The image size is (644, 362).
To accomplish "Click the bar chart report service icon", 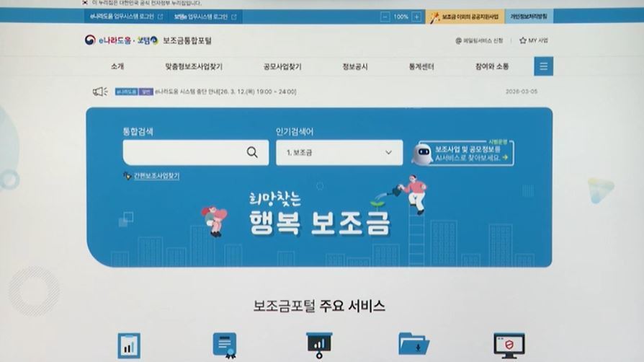I will point(128,345).
